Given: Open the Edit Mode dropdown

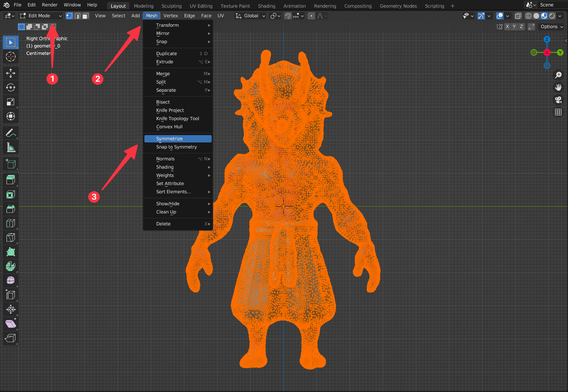Looking at the screenshot, I should click(41, 16).
